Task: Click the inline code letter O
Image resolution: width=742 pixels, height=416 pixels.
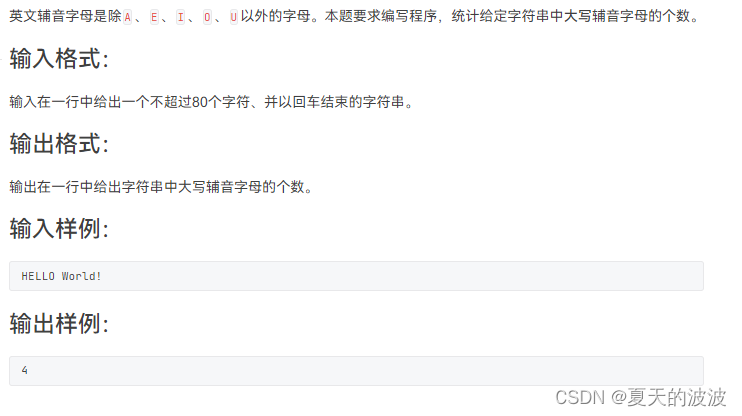Action: (x=207, y=18)
